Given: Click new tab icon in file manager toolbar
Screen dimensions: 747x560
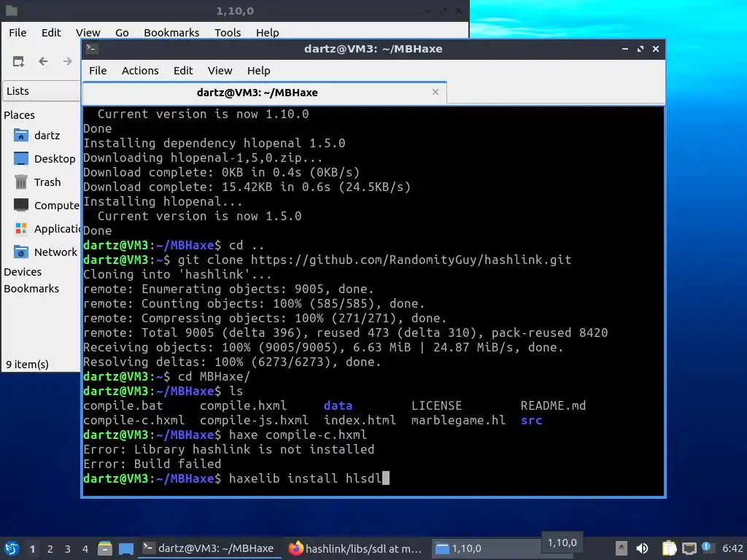Looking at the screenshot, I should (x=18, y=61).
